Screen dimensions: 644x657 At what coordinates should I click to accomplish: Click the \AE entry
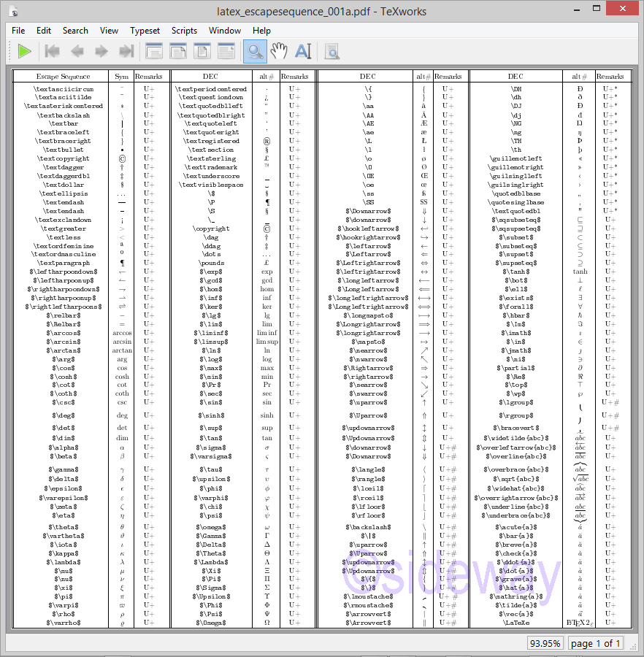[368, 123]
